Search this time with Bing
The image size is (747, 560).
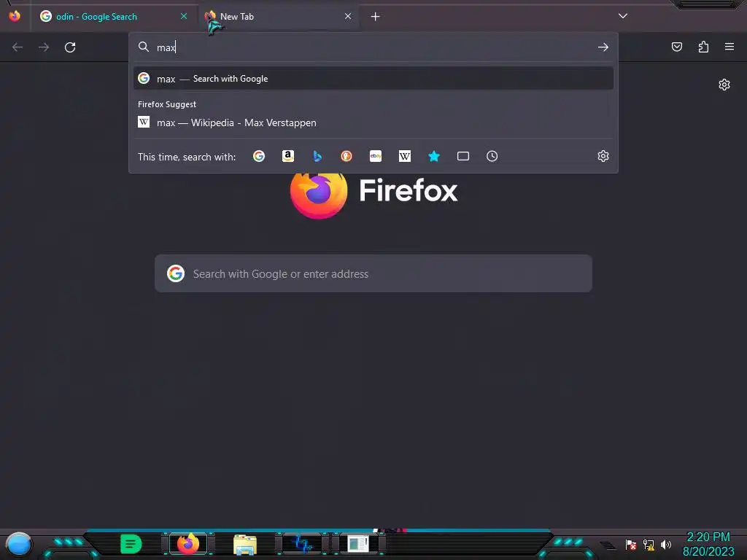click(317, 156)
